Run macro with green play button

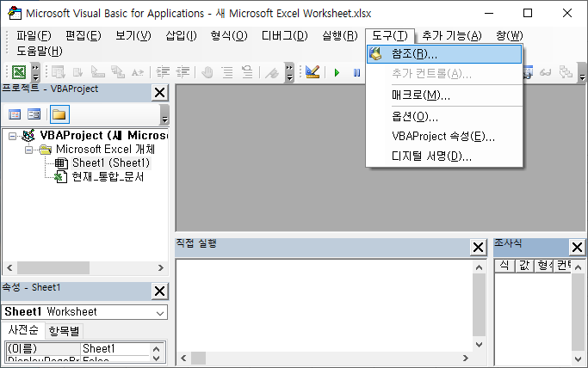click(337, 72)
